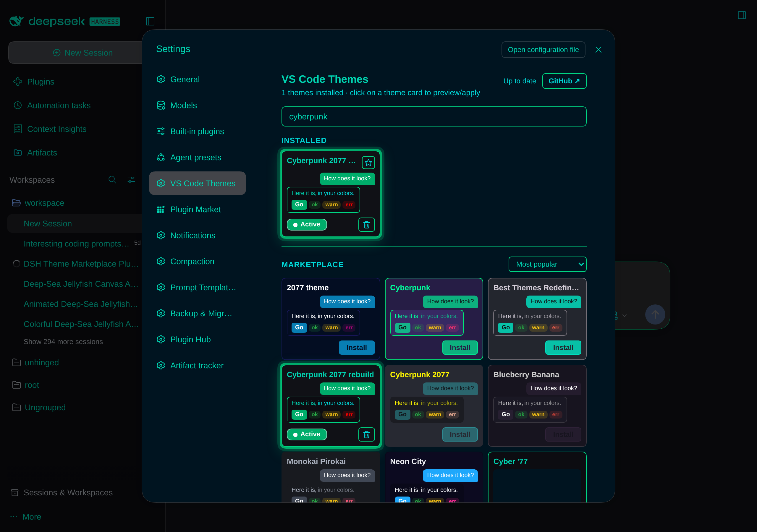
Task: Click Active badge on installed theme in INSTALLED section
Action: 307,224
